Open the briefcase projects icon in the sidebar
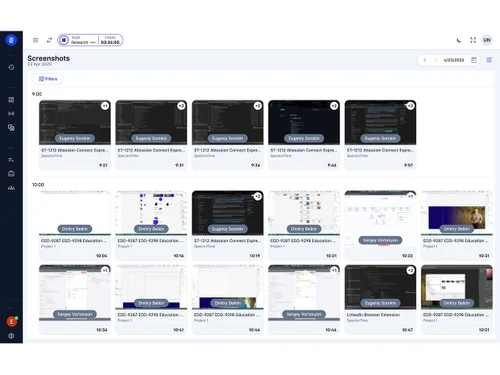The image size is (500, 375). [11, 174]
